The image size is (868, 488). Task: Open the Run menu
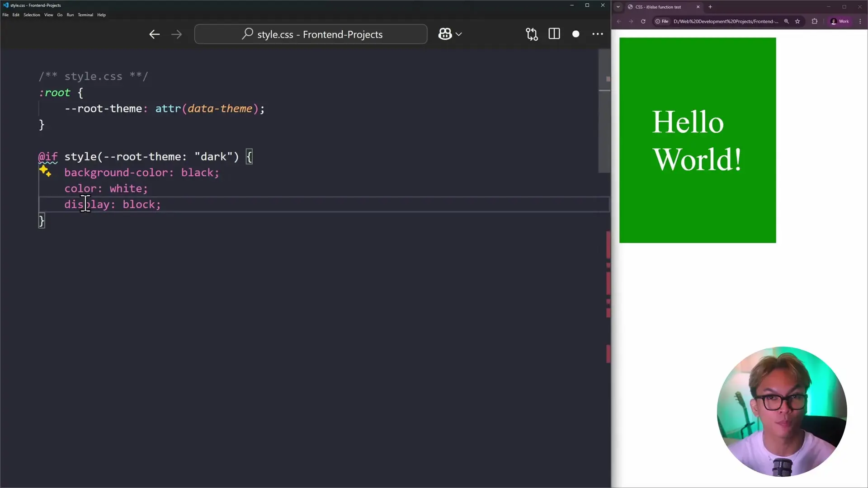pyautogui.click(x=70, y=15)
